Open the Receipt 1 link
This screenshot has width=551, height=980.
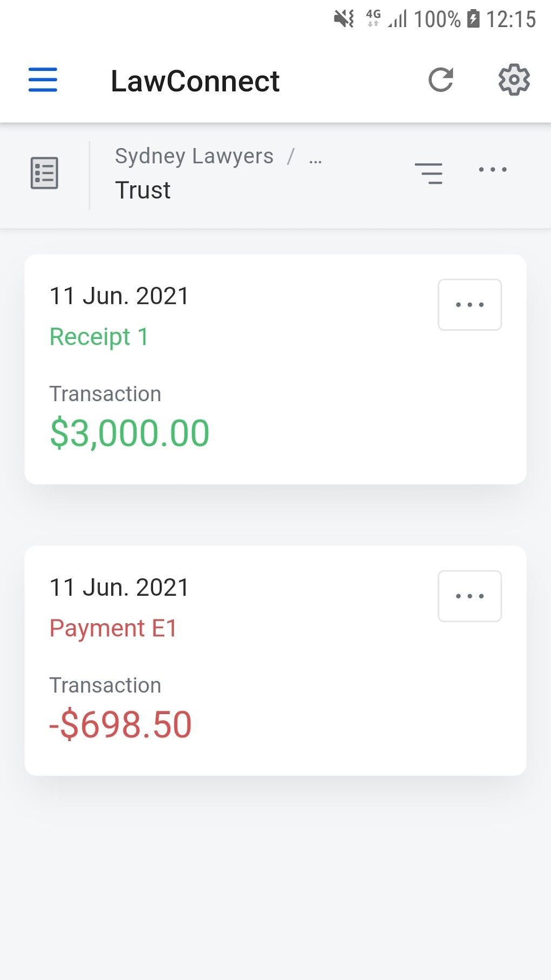[99, 337]
